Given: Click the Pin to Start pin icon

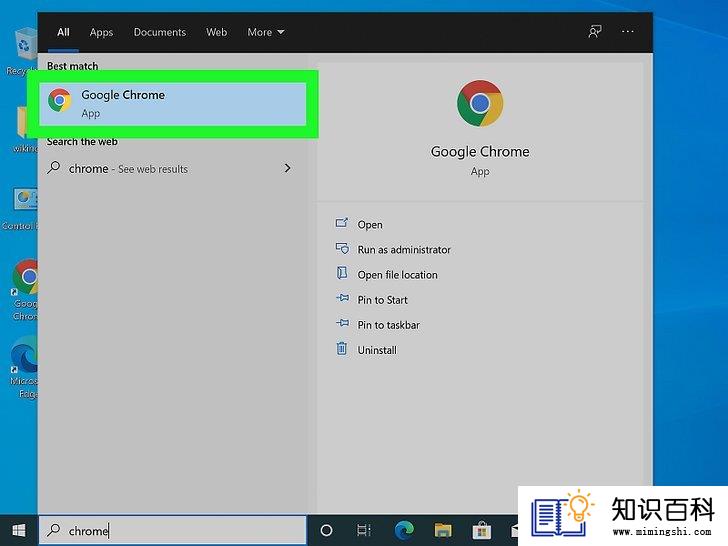Looking at the screenshot, I should pos(342,298).
